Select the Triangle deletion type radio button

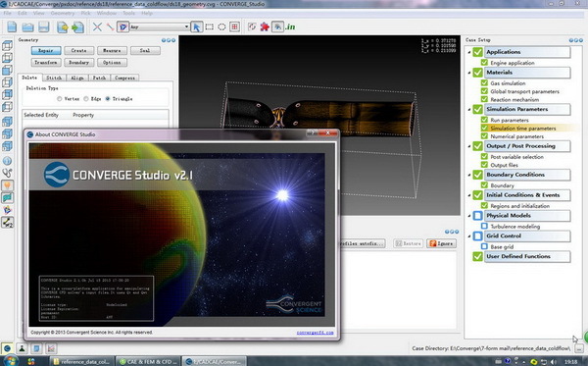pos(108,99)
